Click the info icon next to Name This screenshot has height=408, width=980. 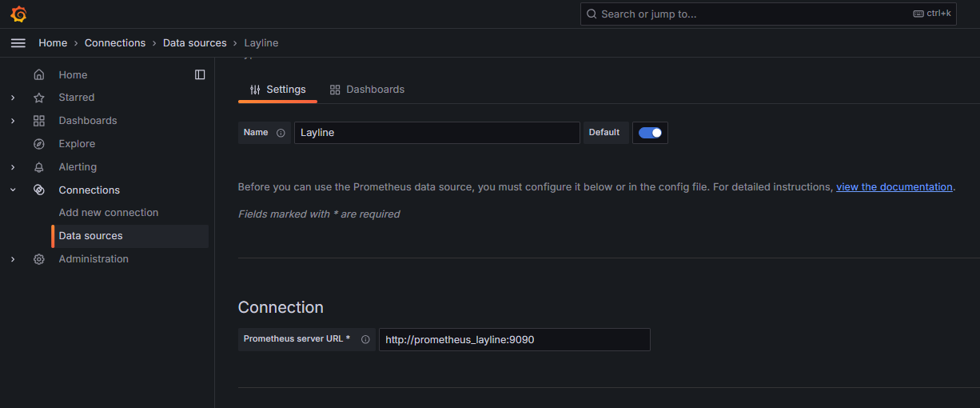(281, 133)
